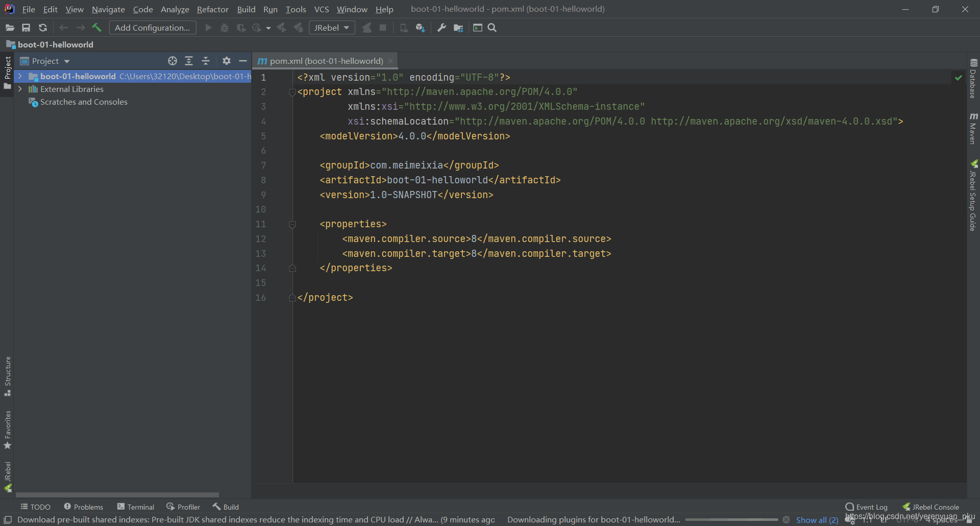Screen dimensions: 980x526
Task: Toggle the Structure side tool window
Action: (x=7, y=376)
